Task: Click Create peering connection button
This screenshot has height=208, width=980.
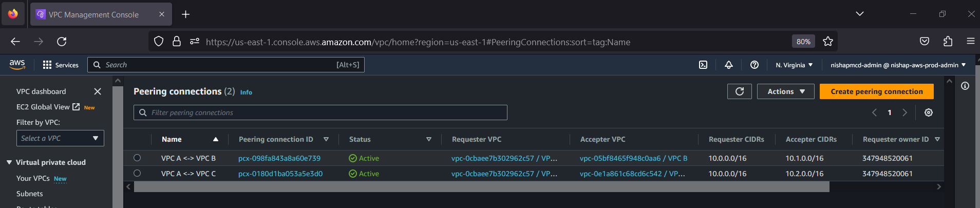Action: 876,91
